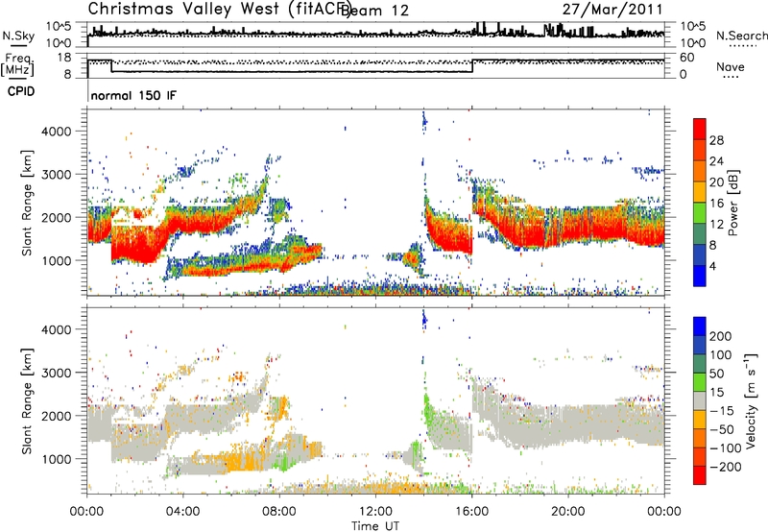Screen dimensions: 768x532
Task: Click the '-15' label on Velocity color bar
Action: pos(722,412)
